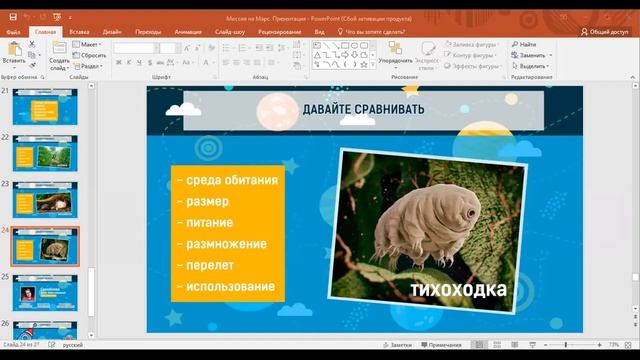Switch to slide sorter view icon
Image resolution: width=640 pixels, height=360 pixels.
(497, 345)
